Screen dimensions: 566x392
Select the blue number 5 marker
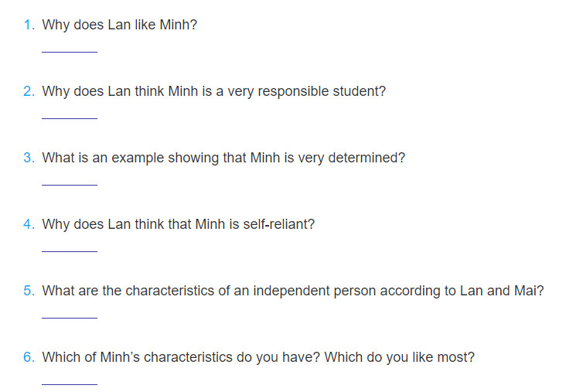[x=29, y=291]
